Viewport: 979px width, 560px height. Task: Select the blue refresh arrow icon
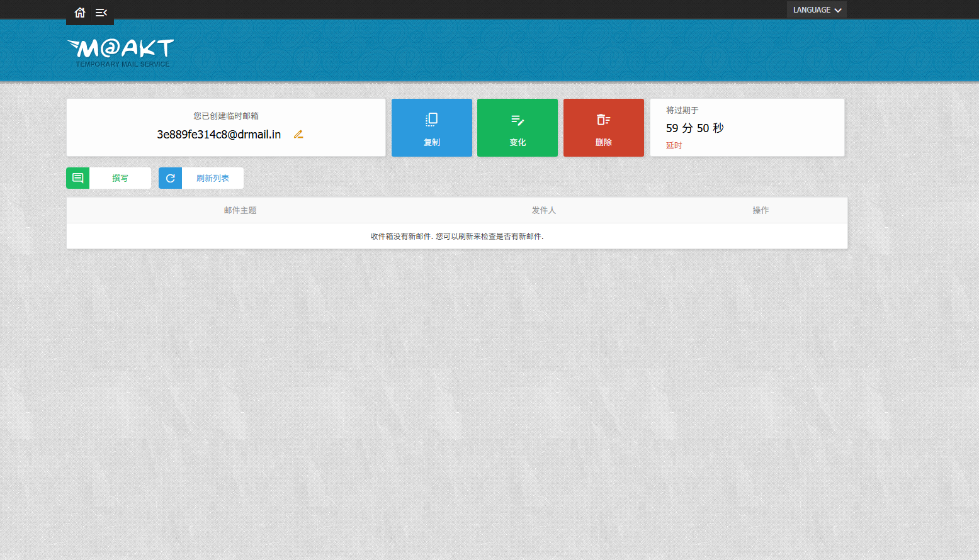[170, 178]
